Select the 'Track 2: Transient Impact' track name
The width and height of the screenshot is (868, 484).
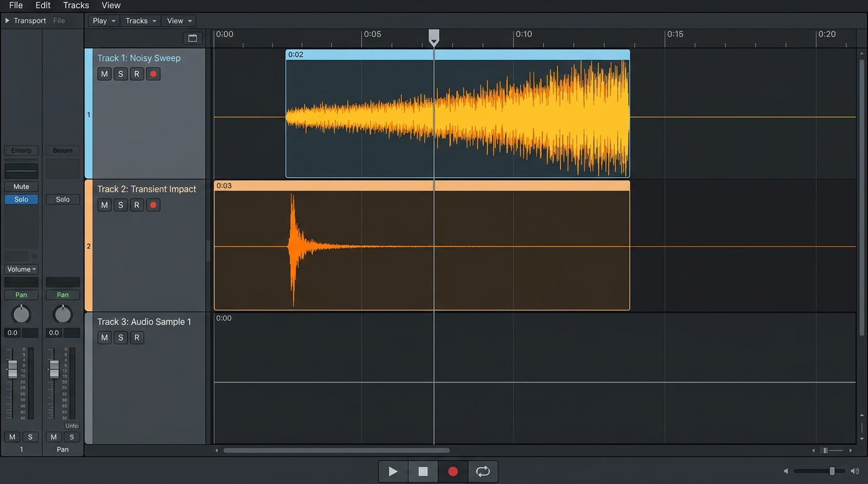coord(146,189)
